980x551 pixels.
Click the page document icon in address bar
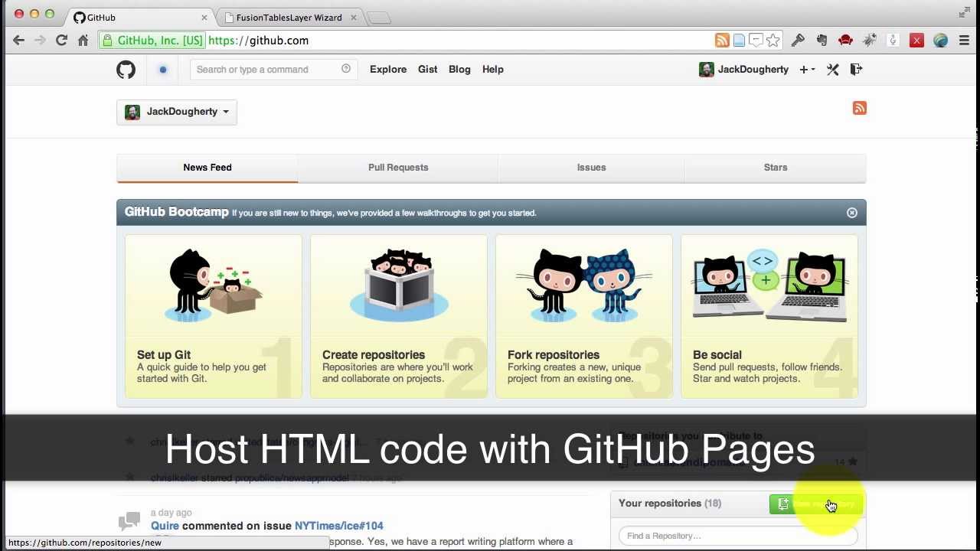(x=739, y=41)
